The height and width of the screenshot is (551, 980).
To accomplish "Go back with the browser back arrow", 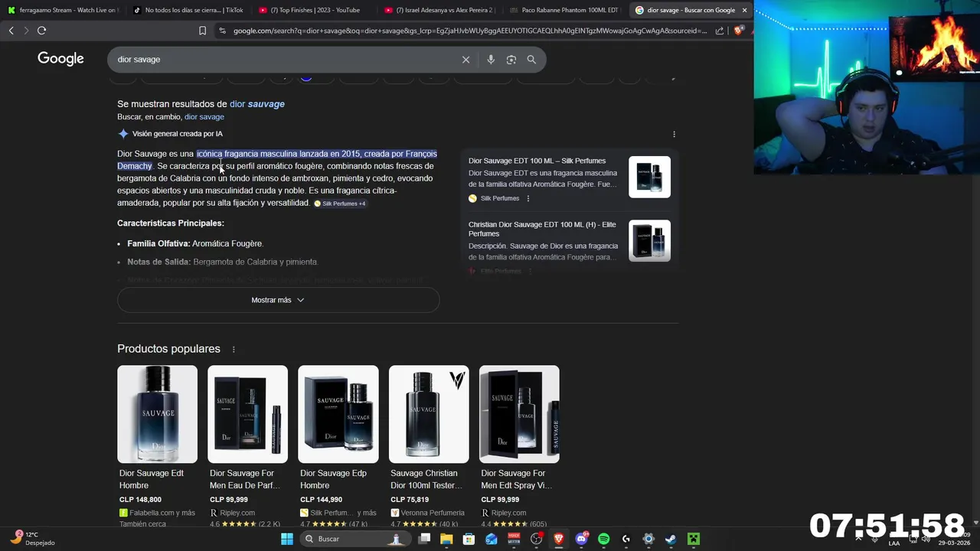I will 11,31.
